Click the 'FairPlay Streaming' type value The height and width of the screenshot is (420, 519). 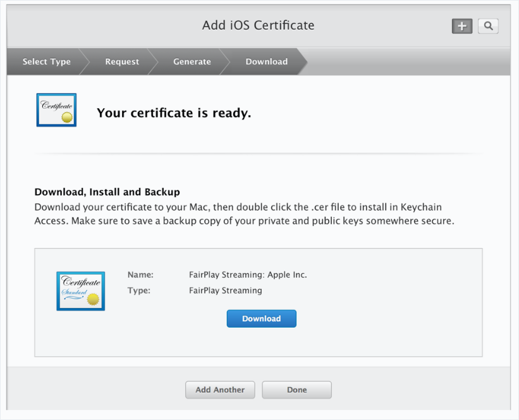tap(226, 290)
